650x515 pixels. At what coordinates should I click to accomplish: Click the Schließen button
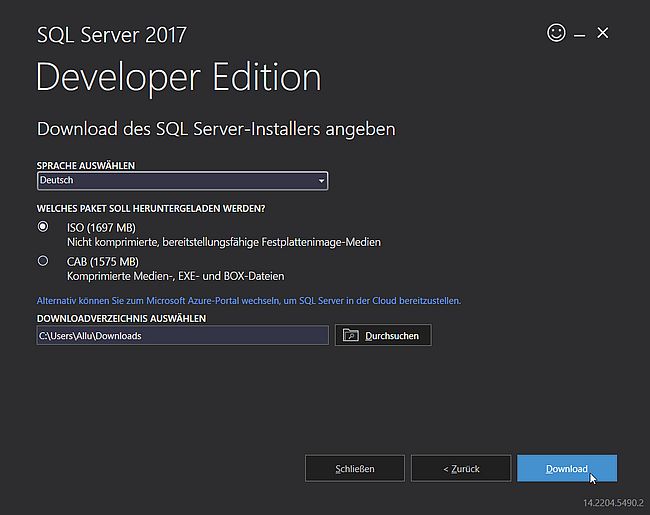(355, 469)
